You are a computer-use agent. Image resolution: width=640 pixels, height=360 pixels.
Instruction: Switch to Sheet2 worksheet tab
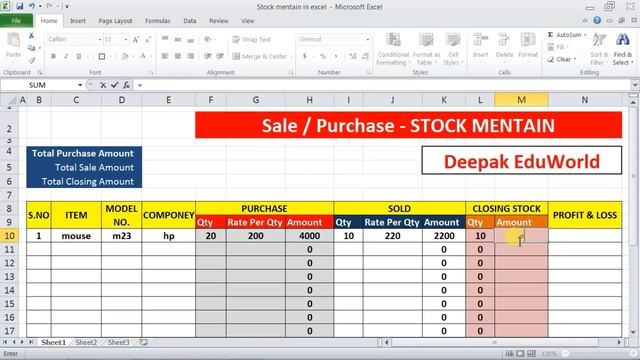(x=86, y=342)
